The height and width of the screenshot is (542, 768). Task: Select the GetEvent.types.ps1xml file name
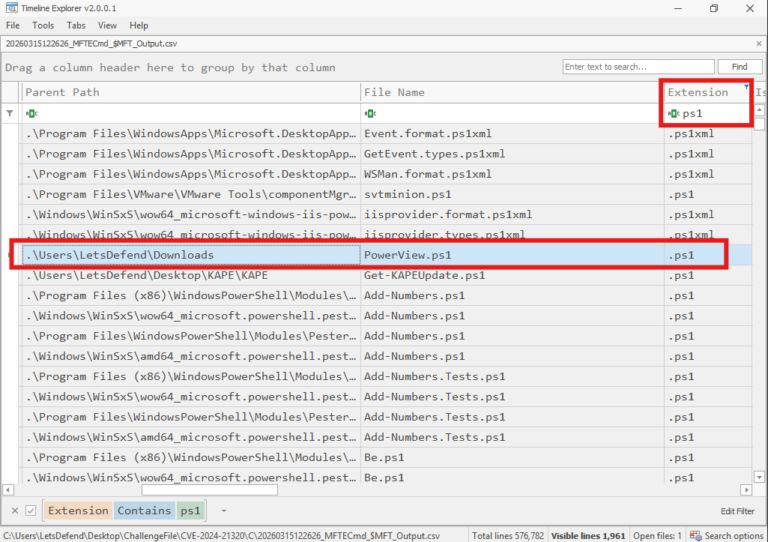click(434, 154)
